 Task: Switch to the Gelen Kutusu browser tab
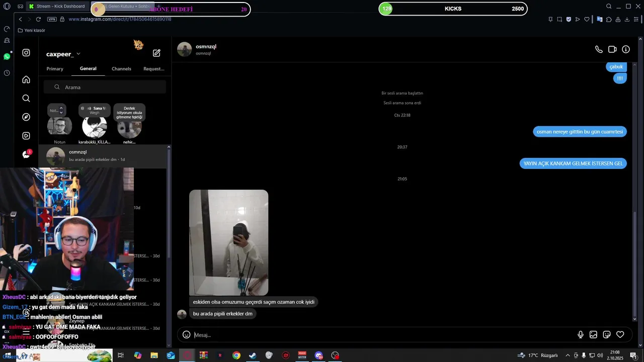[x=123, y=7]
